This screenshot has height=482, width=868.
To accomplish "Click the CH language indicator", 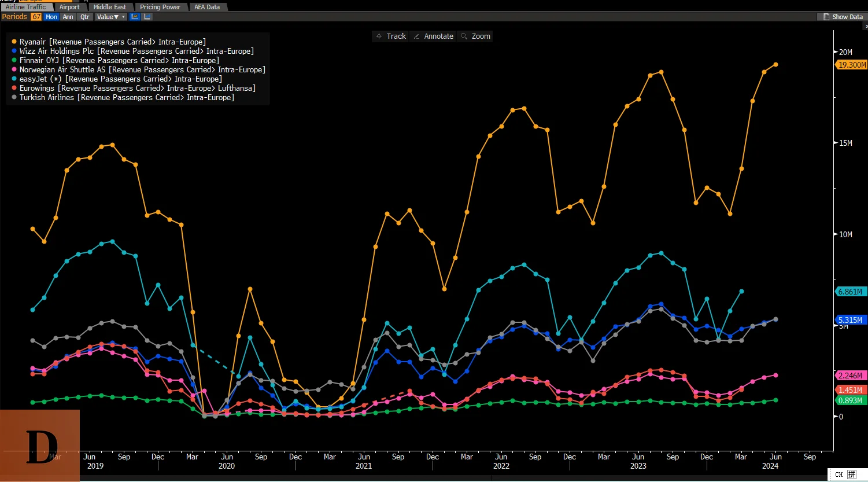I will click(x=839, y=474).
